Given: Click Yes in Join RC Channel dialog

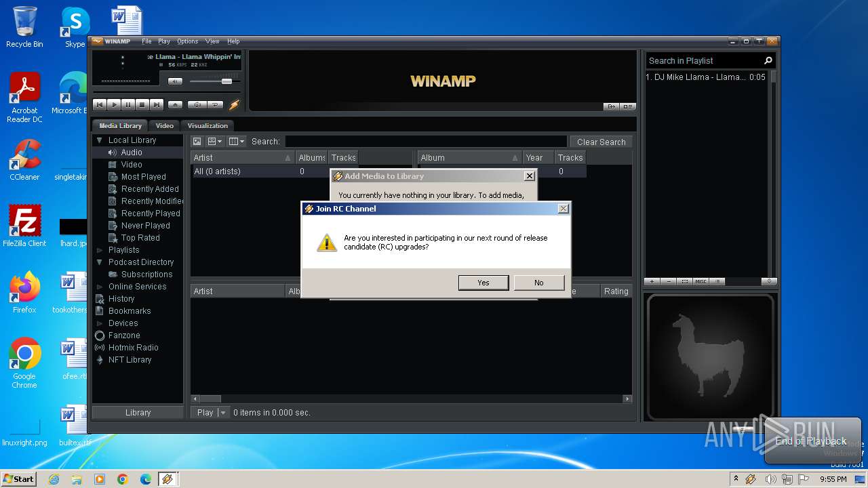Looking at the screenshot, I should click(484, 283).
